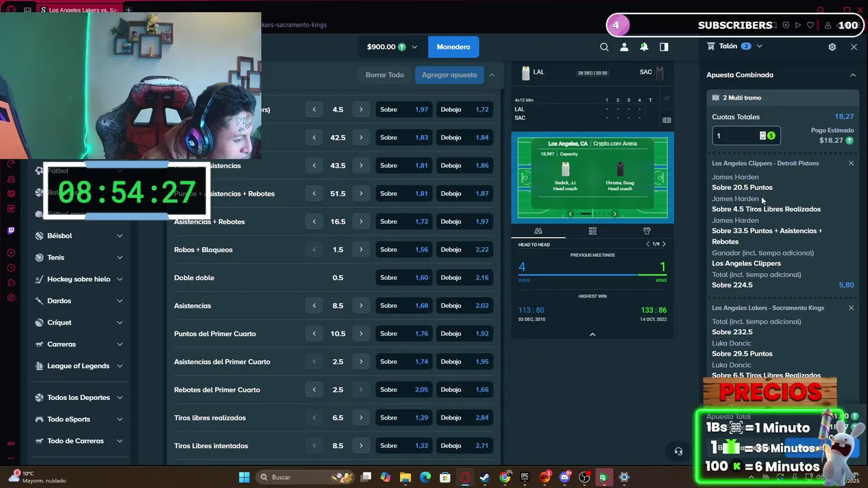The height and width of the screenshot is (488, 868).
Task: Click the Twitch icon in left sidebar
Action: pos(11,230)
